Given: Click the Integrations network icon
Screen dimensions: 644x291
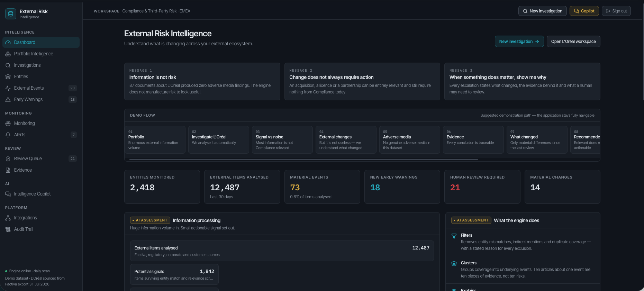Looking at the screenshot, I should (8, 218).
